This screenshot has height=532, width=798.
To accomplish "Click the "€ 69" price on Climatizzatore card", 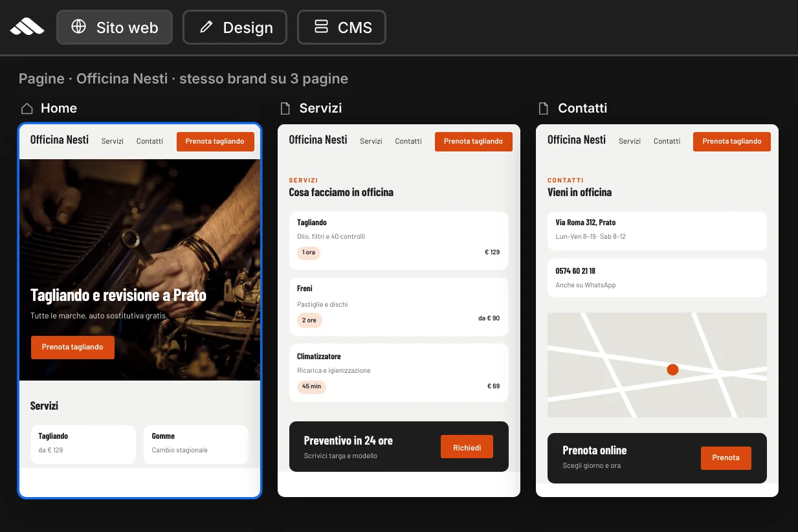I will tap(494, 386).
